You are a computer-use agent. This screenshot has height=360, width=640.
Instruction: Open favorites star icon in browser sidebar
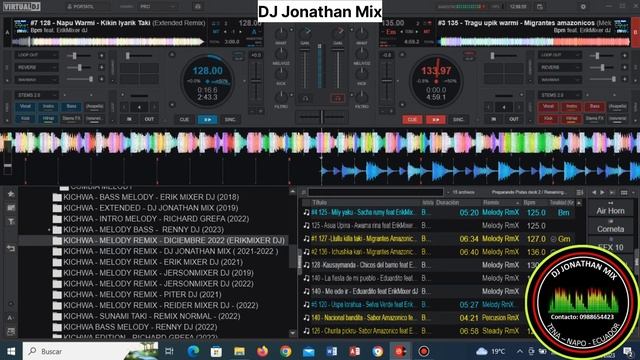tap(11, 194)
